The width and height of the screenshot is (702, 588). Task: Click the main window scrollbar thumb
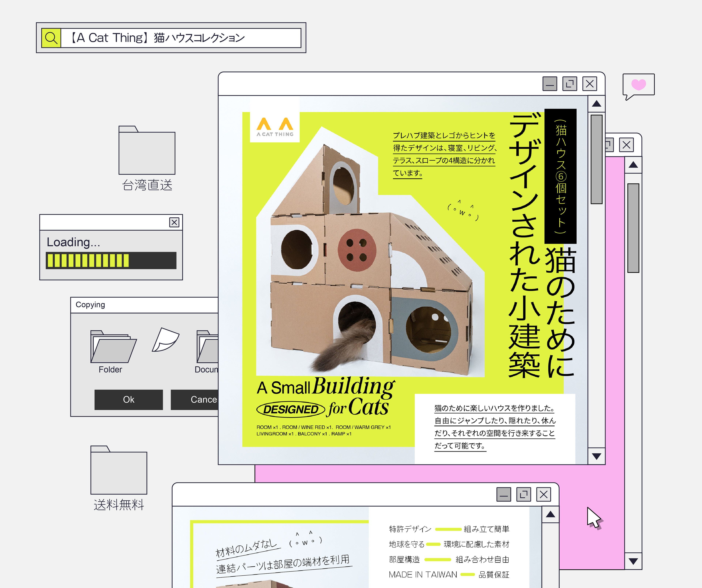click(596, 159)
